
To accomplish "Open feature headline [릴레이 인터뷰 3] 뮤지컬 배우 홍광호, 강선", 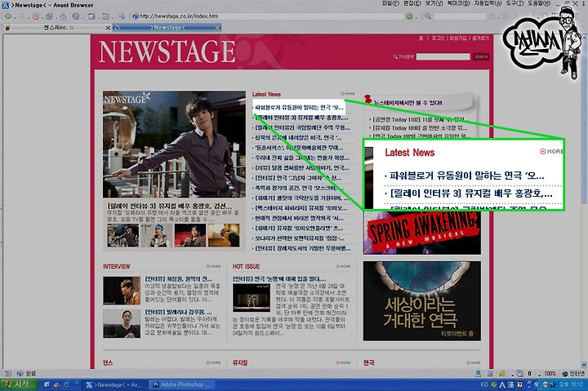I will pyautogui.click(x=170, y=207).
